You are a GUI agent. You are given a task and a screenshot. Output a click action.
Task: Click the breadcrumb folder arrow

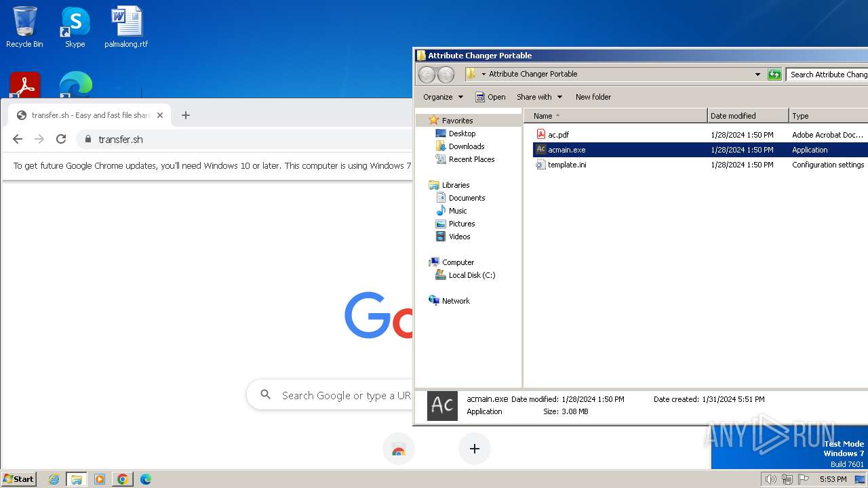click(484, 74)
